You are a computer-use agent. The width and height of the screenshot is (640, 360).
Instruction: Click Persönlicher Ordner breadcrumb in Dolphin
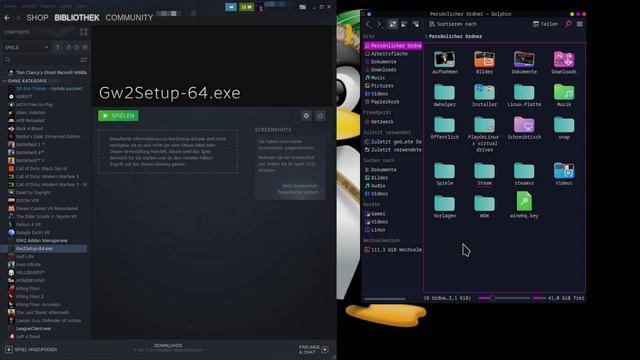pos(455,36)
